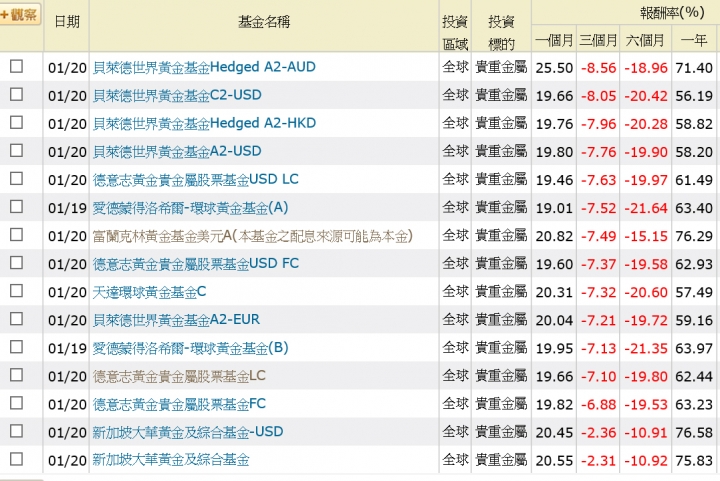This screenshot has width=720, height=481.
Task: Click the 基金名稱 column header
Action: tap(264, 22)
